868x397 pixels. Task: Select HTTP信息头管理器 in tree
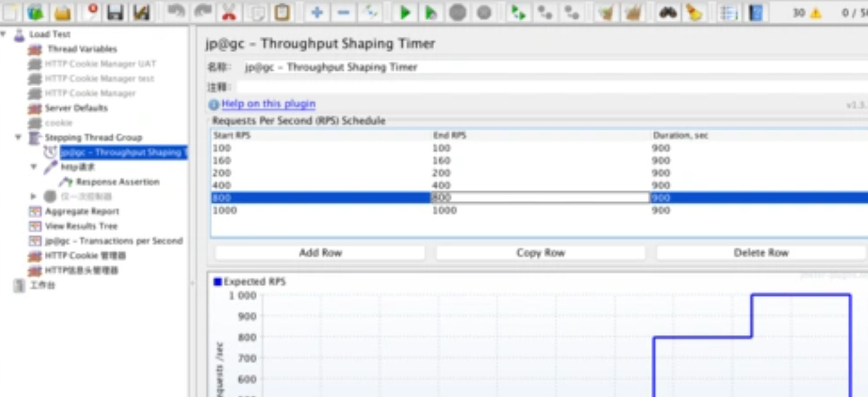[x=81, y=270]
